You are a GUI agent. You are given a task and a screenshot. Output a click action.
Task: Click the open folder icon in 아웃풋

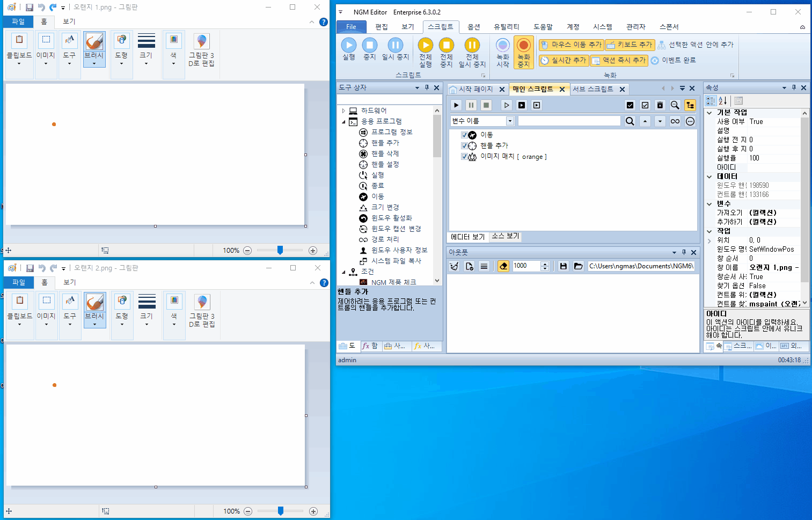tap(578, 266)
